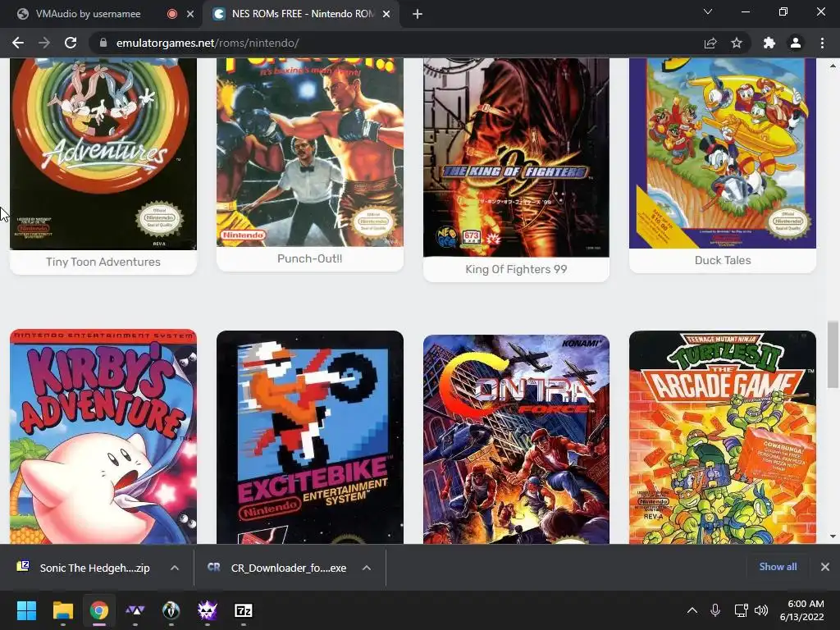This screenshot has width=840, height=630.
Task: Open Chrome's three-dot menu
Action: click(822, 43)
